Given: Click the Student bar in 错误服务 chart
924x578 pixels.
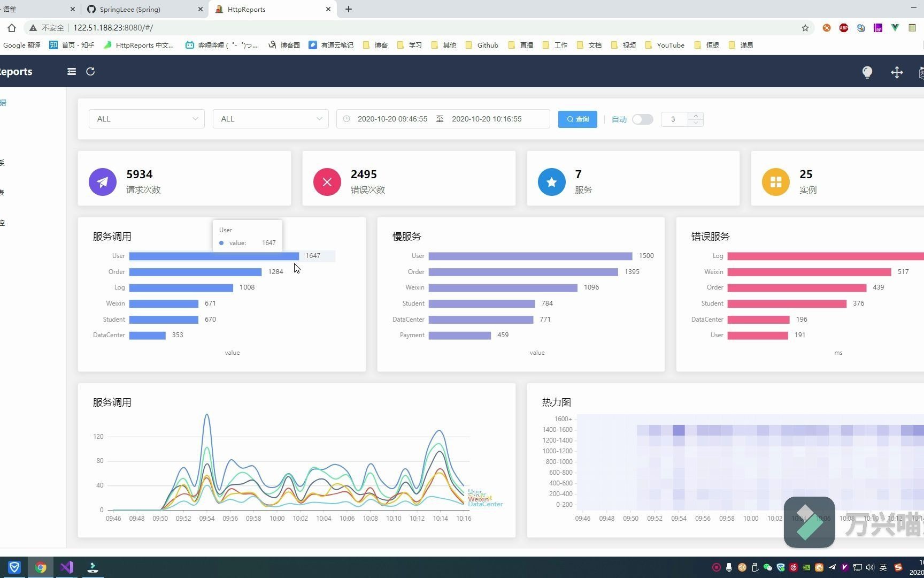Looking at the screenshot, I should pyautogui.click(x=787, y=304).
